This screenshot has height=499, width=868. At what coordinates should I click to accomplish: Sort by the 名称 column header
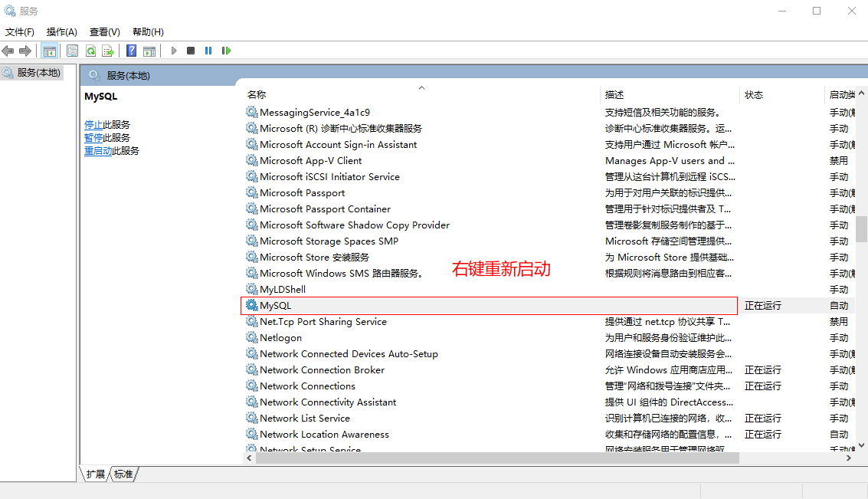coord(257,95)
